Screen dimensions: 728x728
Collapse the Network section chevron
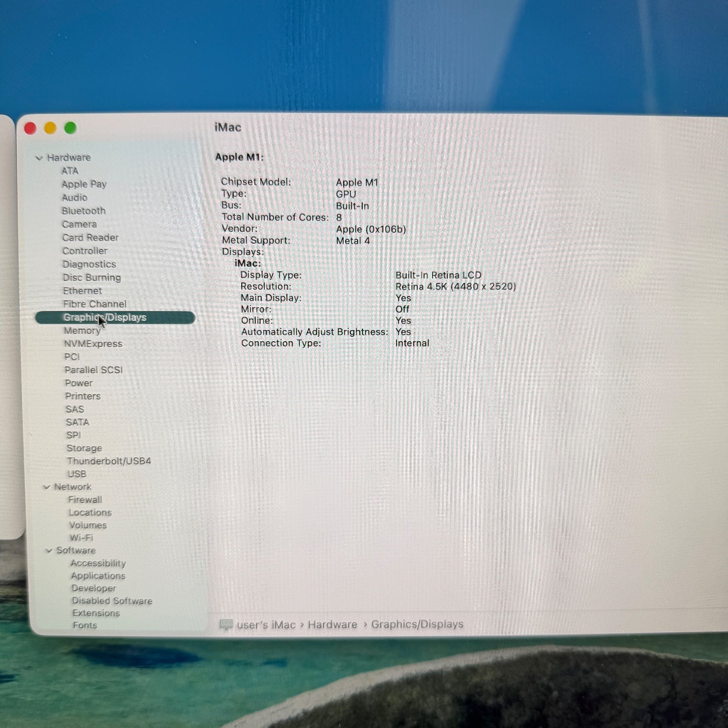[47, 487]
